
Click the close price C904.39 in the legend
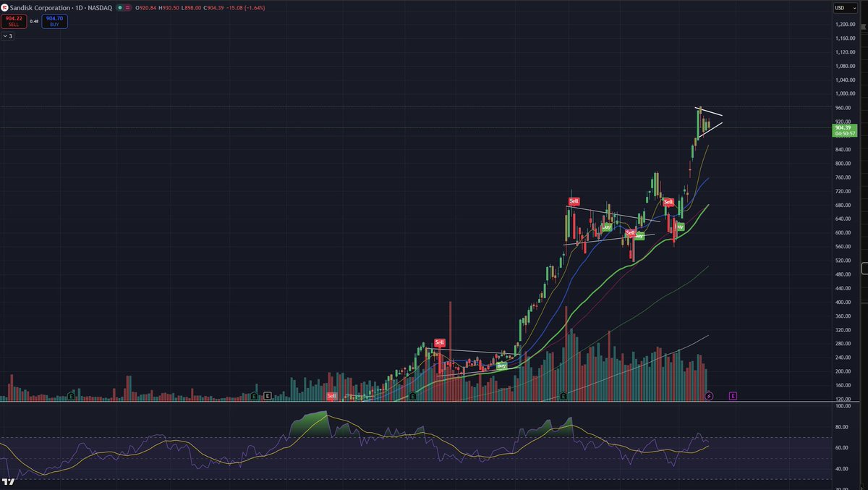(x=212, y=7)
